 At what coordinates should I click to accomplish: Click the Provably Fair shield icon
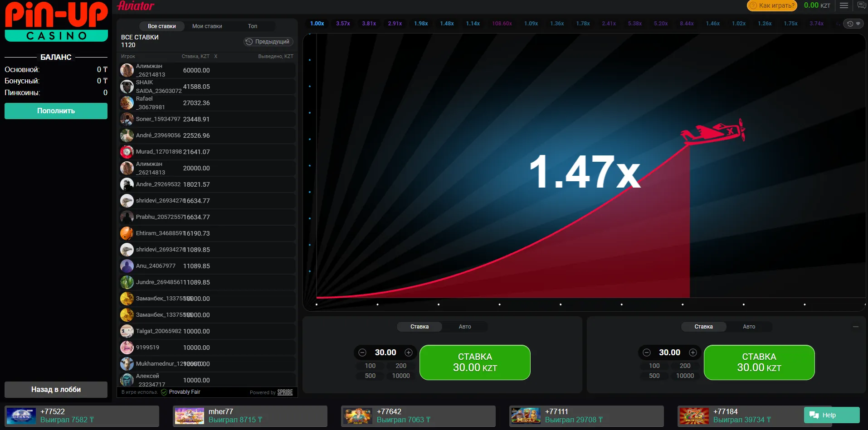pos(164,392)
